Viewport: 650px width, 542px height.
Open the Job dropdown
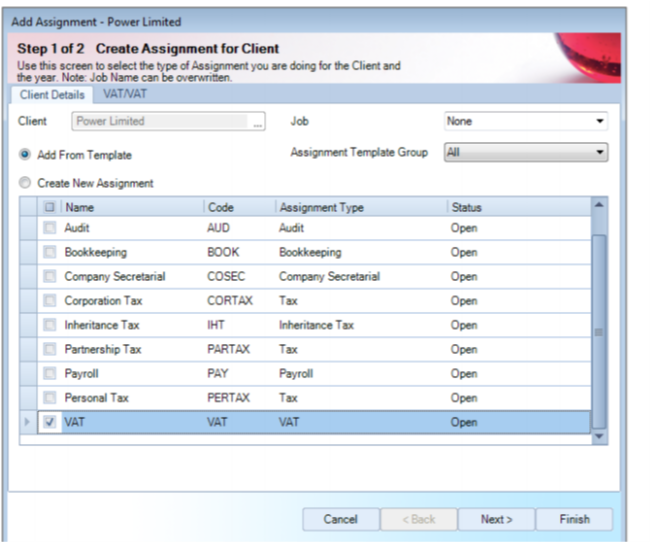[526, 121]
